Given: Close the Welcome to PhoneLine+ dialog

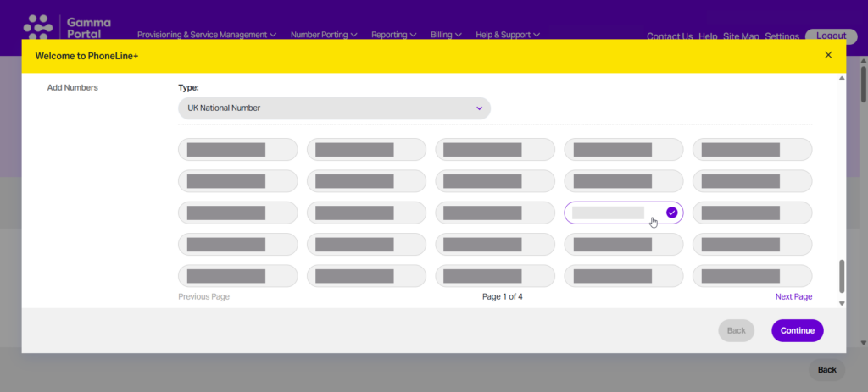Looking at the screenshot, I should [x=828, y=55].
